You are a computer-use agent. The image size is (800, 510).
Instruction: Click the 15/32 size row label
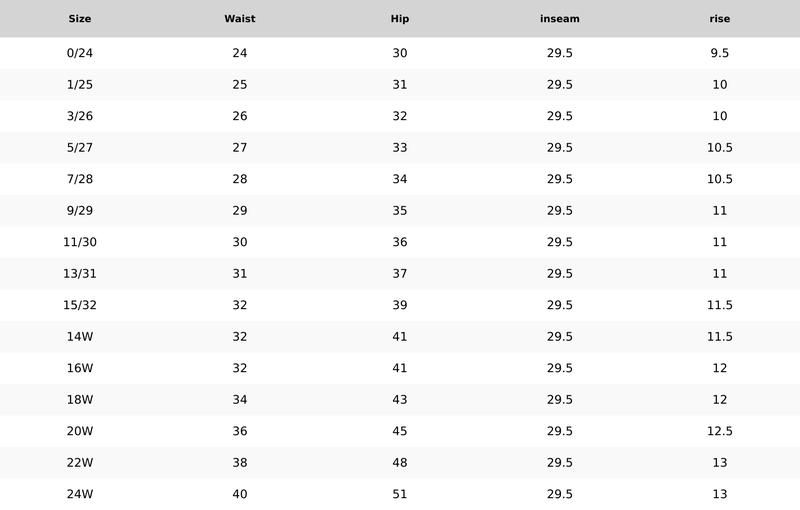80,305
